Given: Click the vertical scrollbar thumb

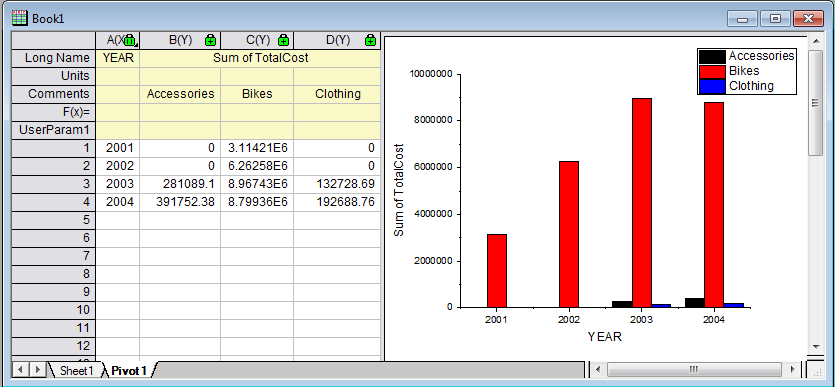Looking at the screenshot, I should tap(815, 103).
